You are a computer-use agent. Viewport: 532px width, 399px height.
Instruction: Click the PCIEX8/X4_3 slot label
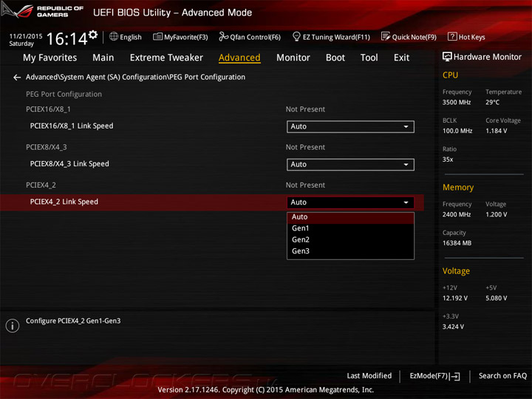click(46, 147)
